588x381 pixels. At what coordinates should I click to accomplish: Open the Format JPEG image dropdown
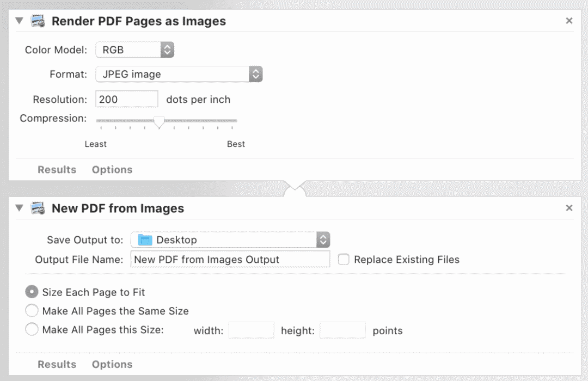[179, 74]
